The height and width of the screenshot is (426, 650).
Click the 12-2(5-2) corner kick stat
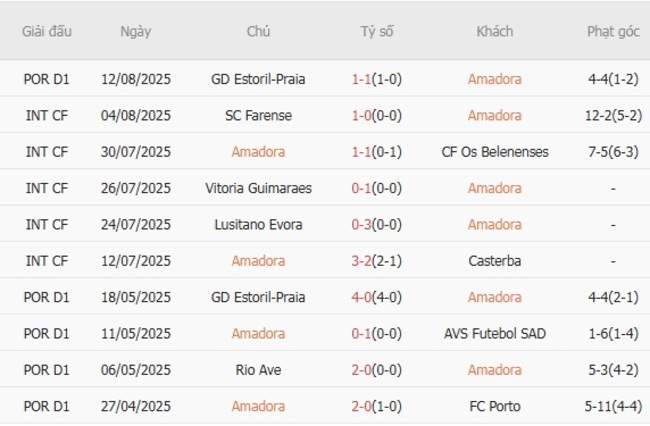[613, 116]
